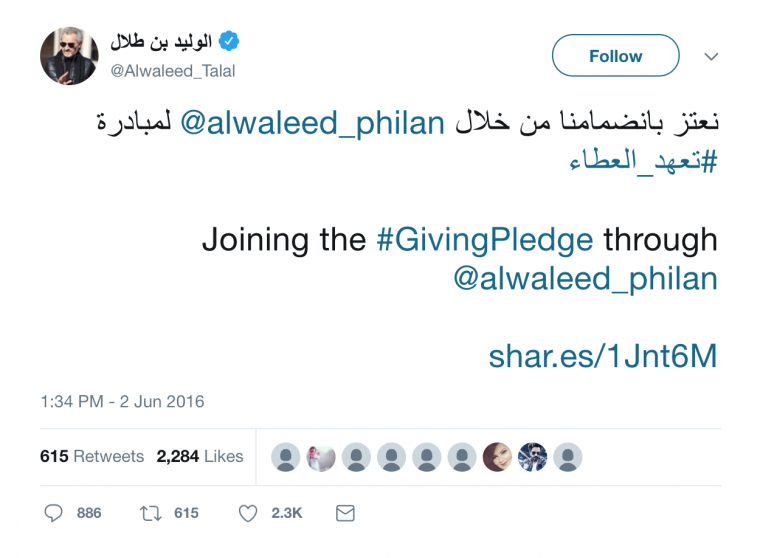Open the @Alwaleed_Talal handle
The height and width of the screenshot is (558, 760).
coord(173,71)
